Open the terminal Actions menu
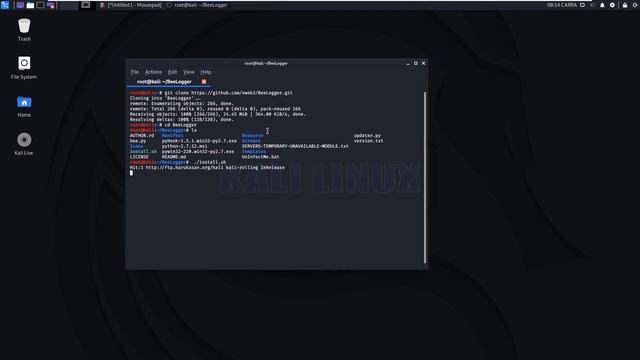The height and width of the screenshot is (360, 640). (153, 72)
